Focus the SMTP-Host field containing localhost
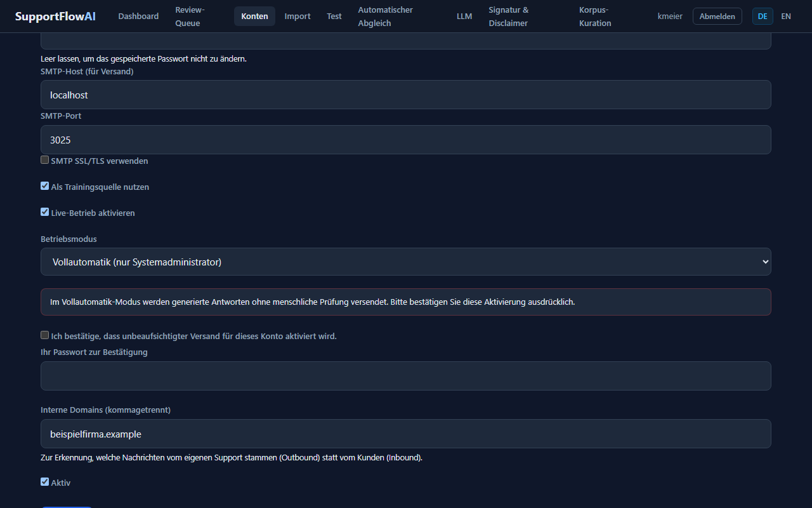Viewport: 812px width, 508px height. click(x=406, y=95)
